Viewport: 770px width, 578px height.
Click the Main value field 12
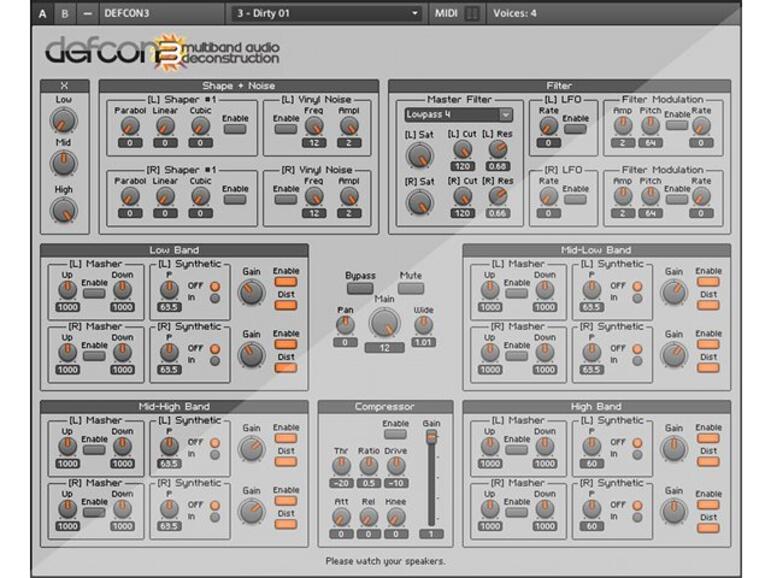click(x=385, y=348)
